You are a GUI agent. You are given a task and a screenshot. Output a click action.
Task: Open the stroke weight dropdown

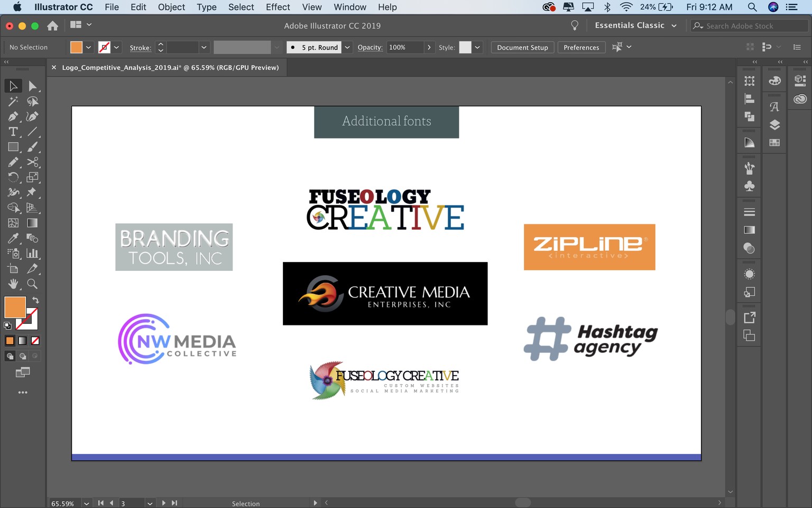[x=204, y=47]
